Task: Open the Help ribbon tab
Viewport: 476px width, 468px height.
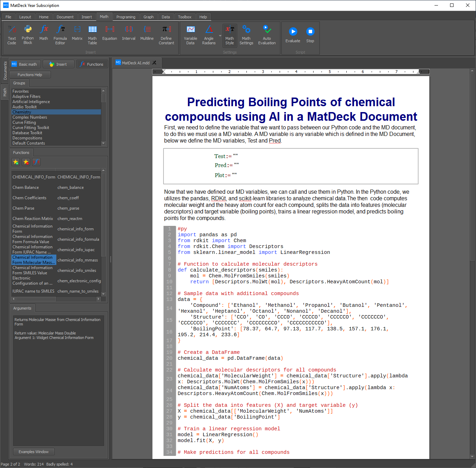Action: [203, 17]
